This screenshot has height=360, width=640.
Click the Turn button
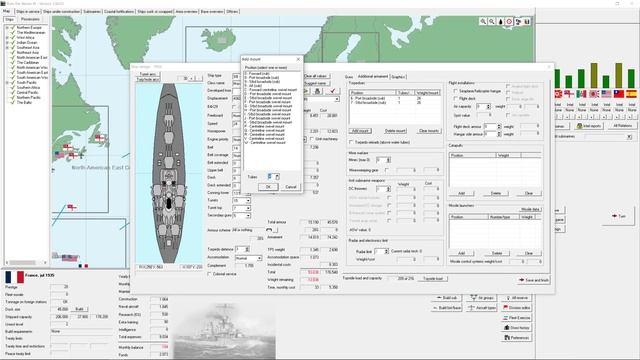(x=619, y=216)
